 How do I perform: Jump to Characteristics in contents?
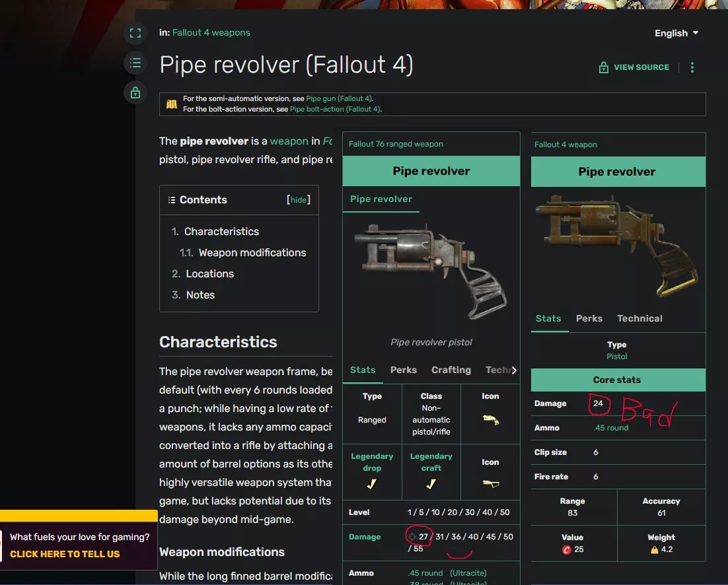coord(221,232)
